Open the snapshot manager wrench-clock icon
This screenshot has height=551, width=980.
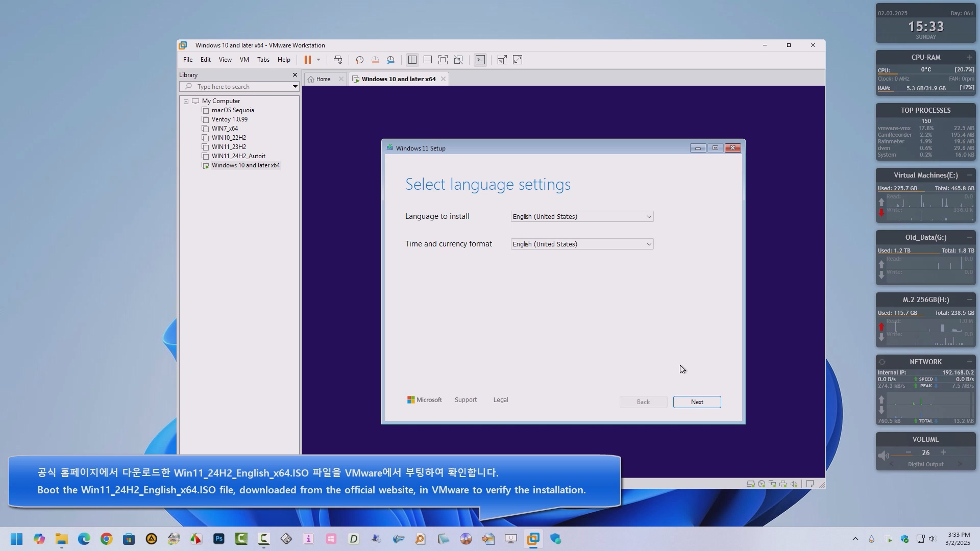(x=390, y=60)
